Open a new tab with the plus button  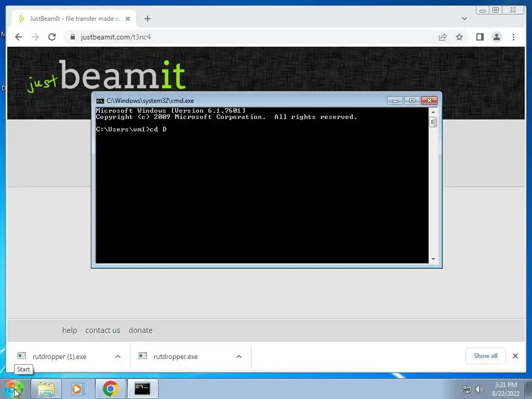[x=147, y=19]
